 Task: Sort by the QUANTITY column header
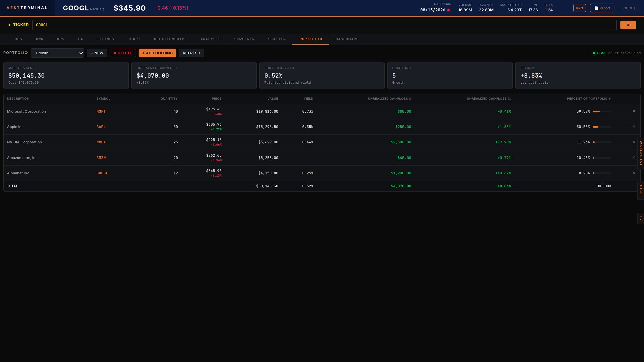[169, 99]
